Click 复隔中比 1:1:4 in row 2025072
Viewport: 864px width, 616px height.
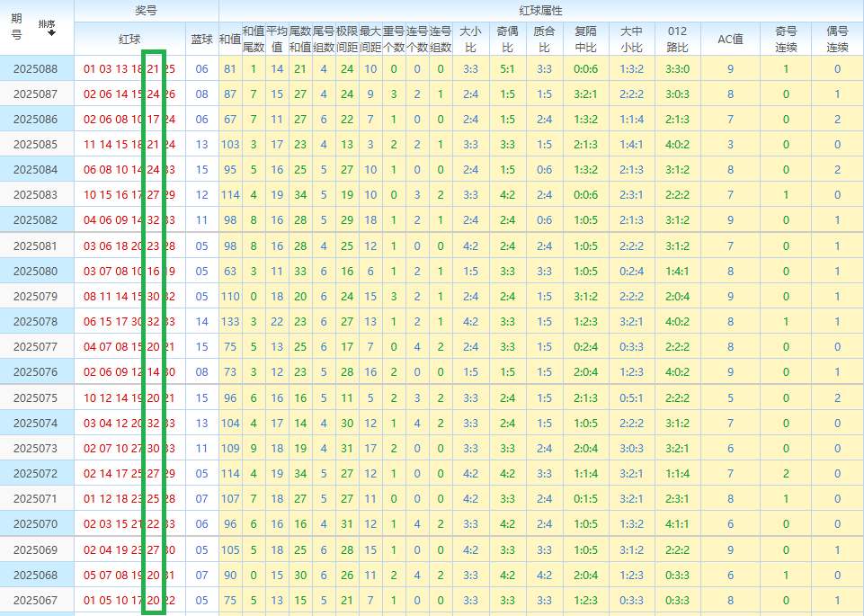pyautogui.click(x=585, y=473)
